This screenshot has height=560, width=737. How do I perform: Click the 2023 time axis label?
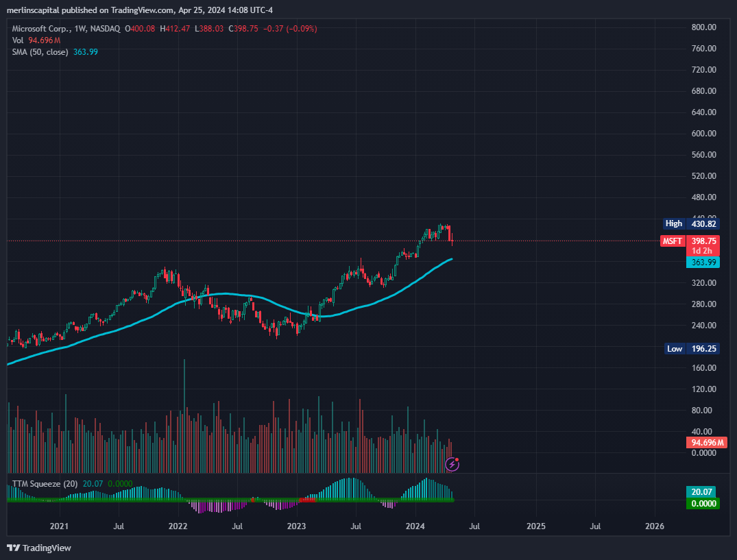[296, 526]
